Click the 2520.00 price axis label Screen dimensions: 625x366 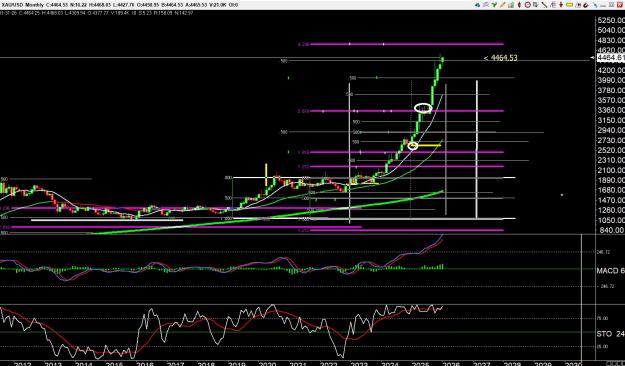[x=611, y=150]
